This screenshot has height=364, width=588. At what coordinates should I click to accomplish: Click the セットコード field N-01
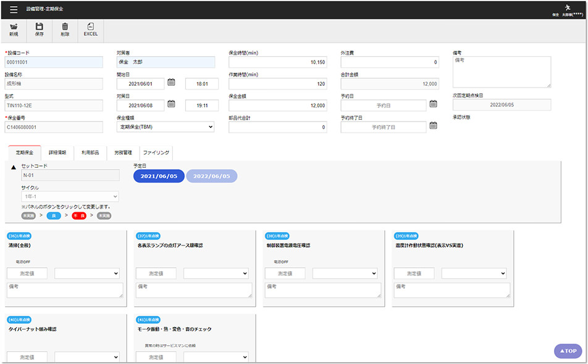[70, 175]
